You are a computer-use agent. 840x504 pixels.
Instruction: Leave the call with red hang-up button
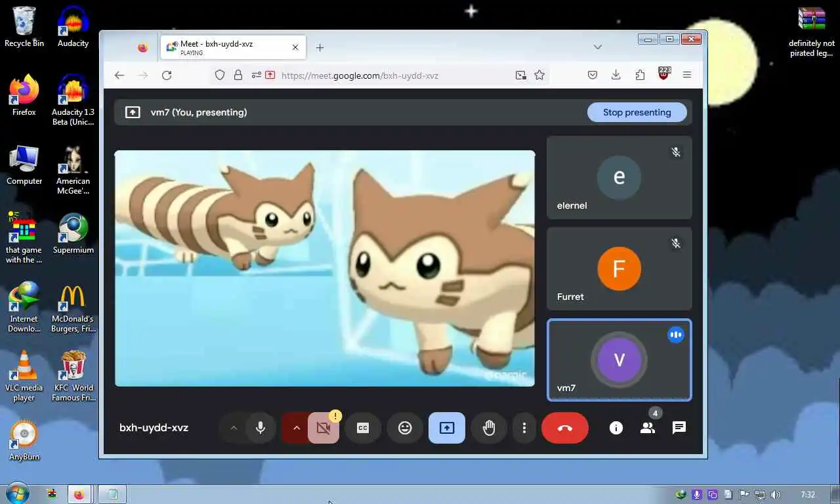(x=565, y=428)
